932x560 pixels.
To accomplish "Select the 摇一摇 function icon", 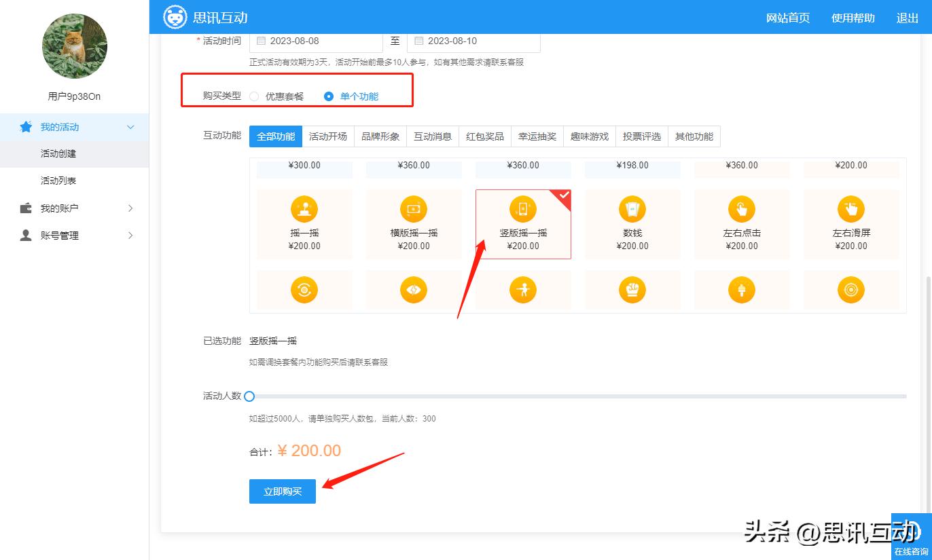I will (304, 209).
